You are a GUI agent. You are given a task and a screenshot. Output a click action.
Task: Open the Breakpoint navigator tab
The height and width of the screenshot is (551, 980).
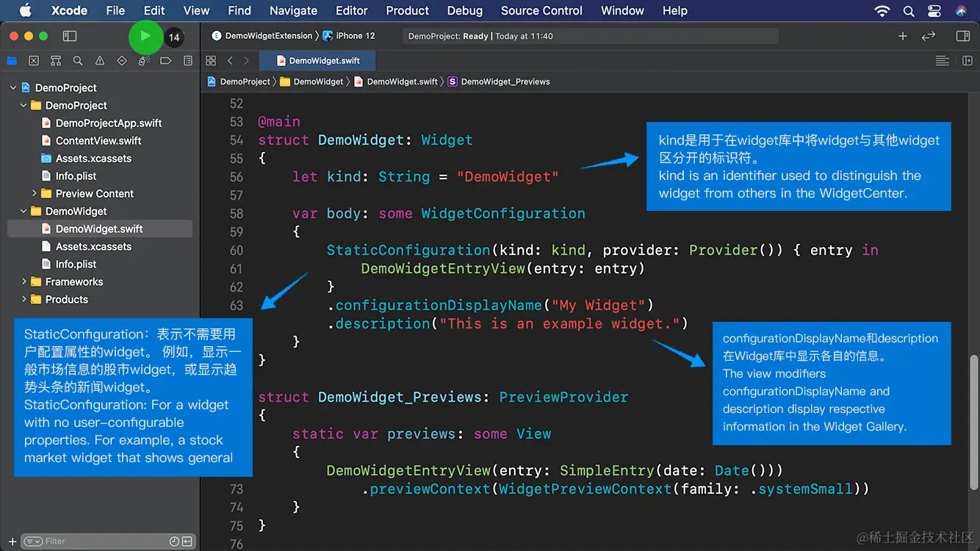(x=166, y=61)
